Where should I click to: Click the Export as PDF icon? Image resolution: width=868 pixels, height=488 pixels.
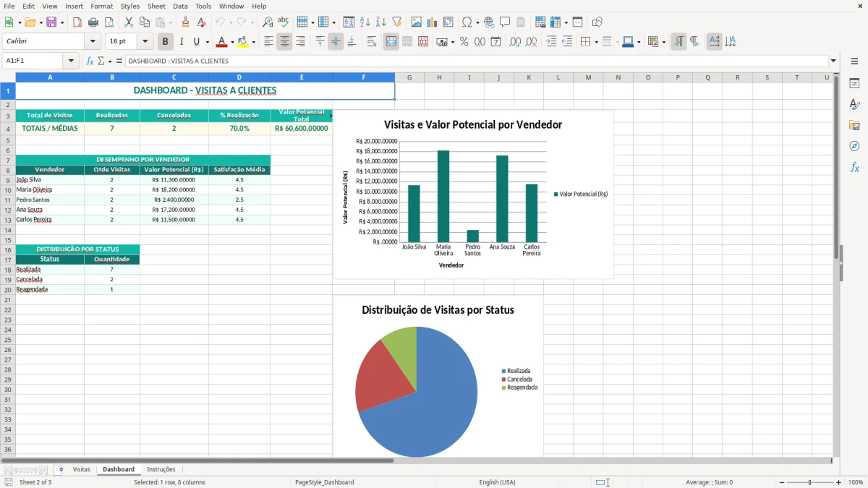tap(77, 22)
